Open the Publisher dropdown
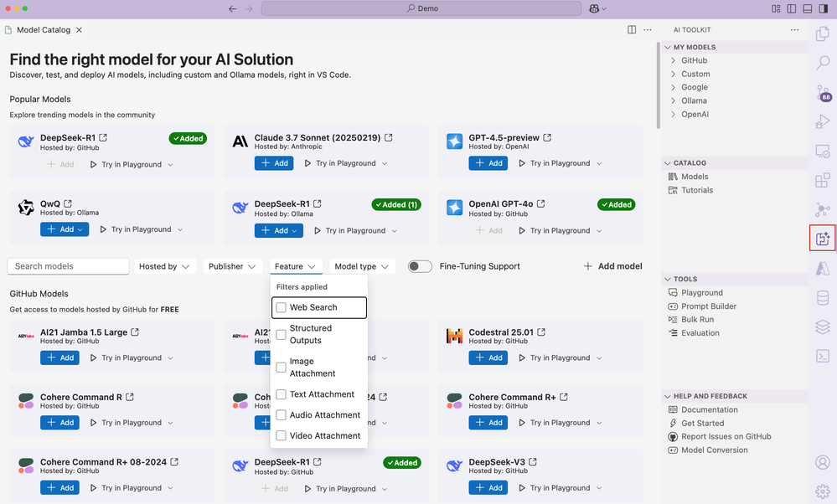837x504 pixels. [x=232, y=266]
